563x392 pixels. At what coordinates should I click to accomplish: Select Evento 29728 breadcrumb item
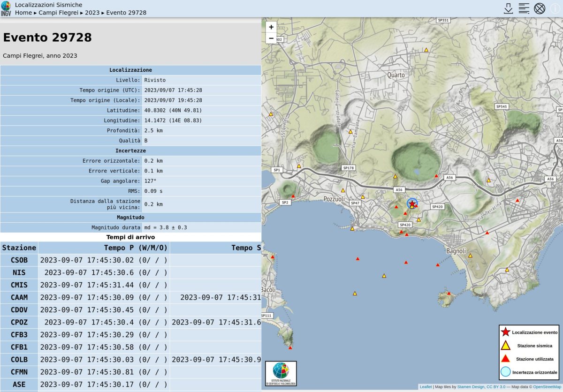click(126, 13)
